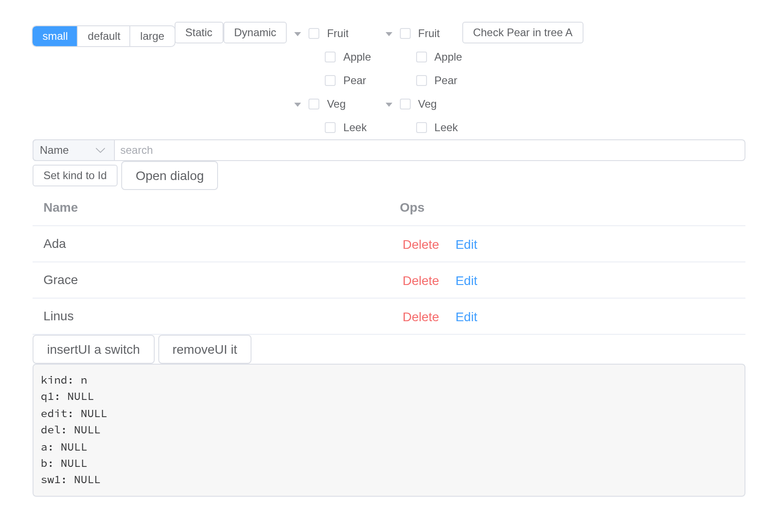This screenshot has height=532, width=778.
Task: Open the dialog via Open dialog button
Action: tap(170, 176)
